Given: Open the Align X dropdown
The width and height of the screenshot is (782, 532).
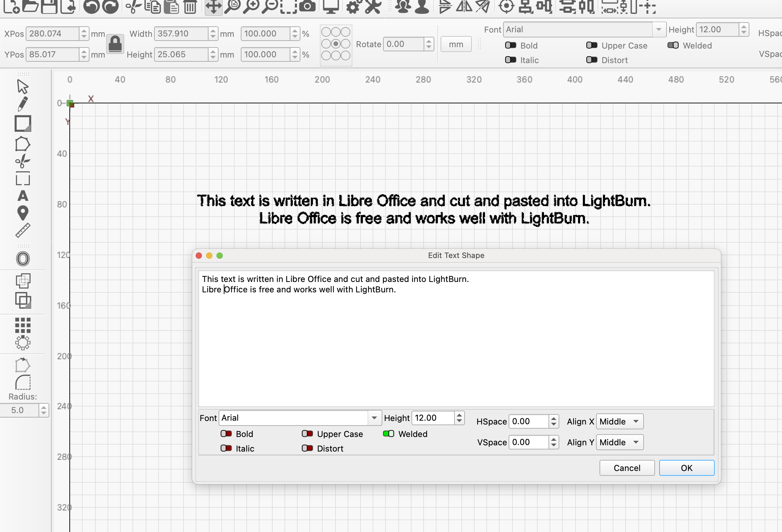Looking at the screenshot, I should tap(620, 422).
